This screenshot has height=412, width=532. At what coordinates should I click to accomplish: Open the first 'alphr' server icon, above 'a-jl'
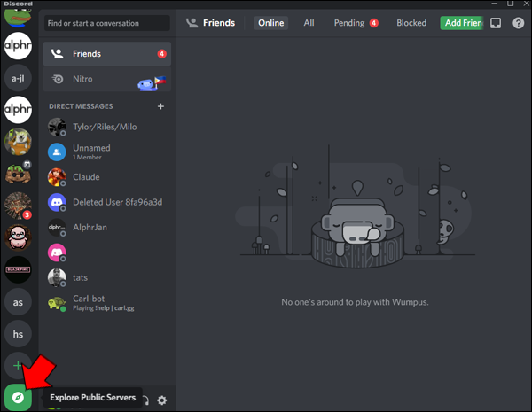click(x=18, y=46)
